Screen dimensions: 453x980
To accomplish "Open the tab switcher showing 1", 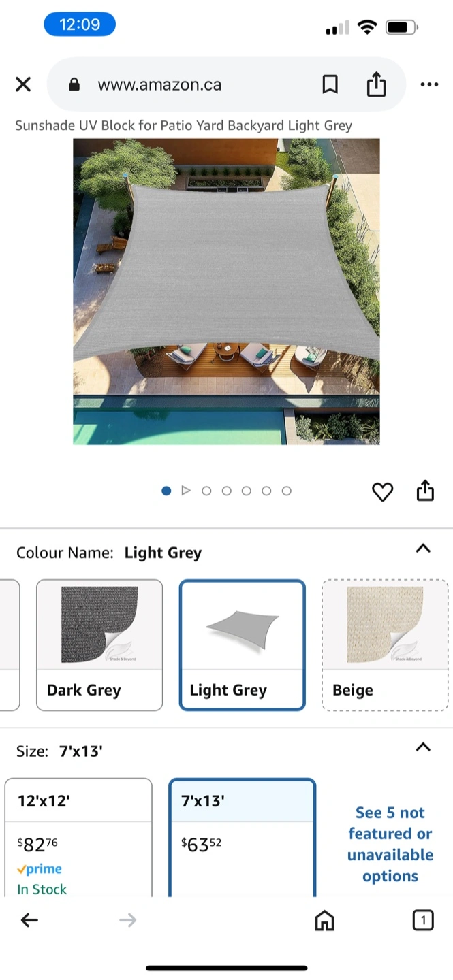I will pos(423,921).
